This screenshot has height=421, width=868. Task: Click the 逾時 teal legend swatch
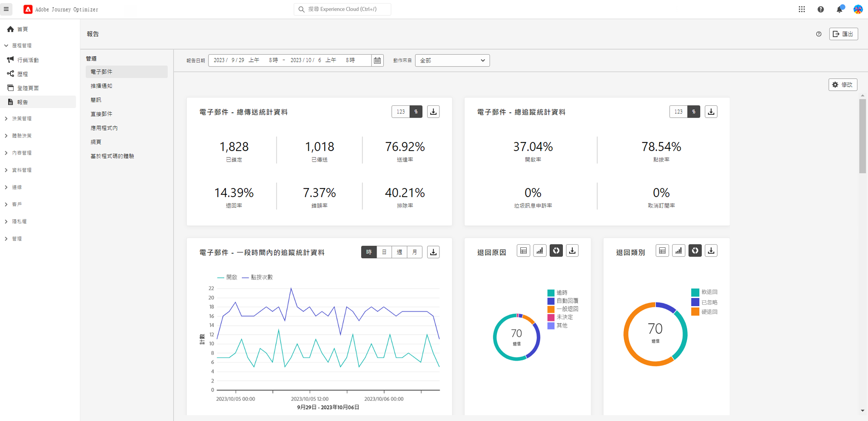(x=551, y=293)
